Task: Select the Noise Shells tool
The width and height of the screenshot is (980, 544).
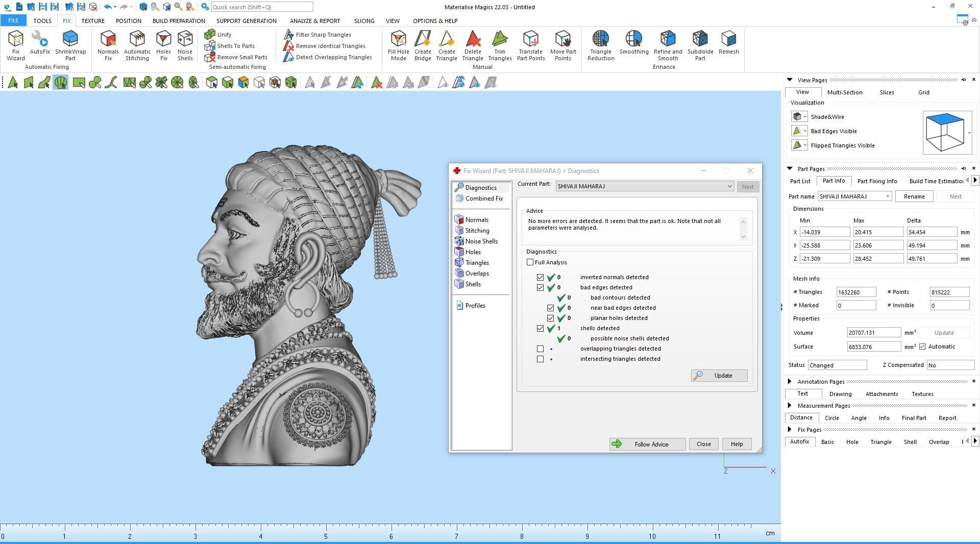Action: coord(185,45)
